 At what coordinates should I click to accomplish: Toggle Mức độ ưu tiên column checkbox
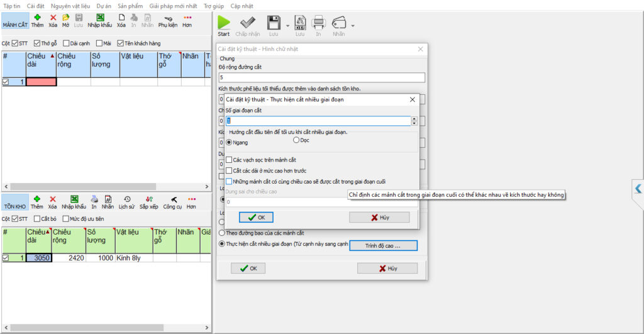[65, 219]
